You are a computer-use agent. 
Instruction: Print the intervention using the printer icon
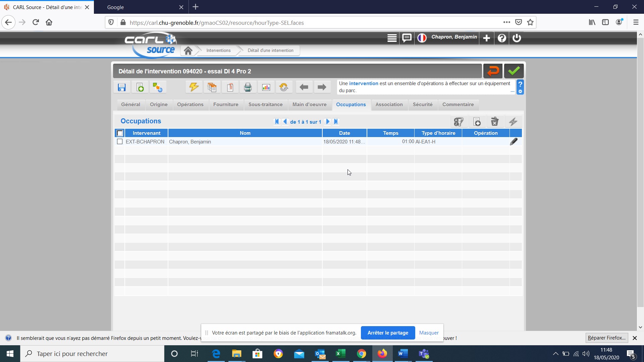(248, 87)
